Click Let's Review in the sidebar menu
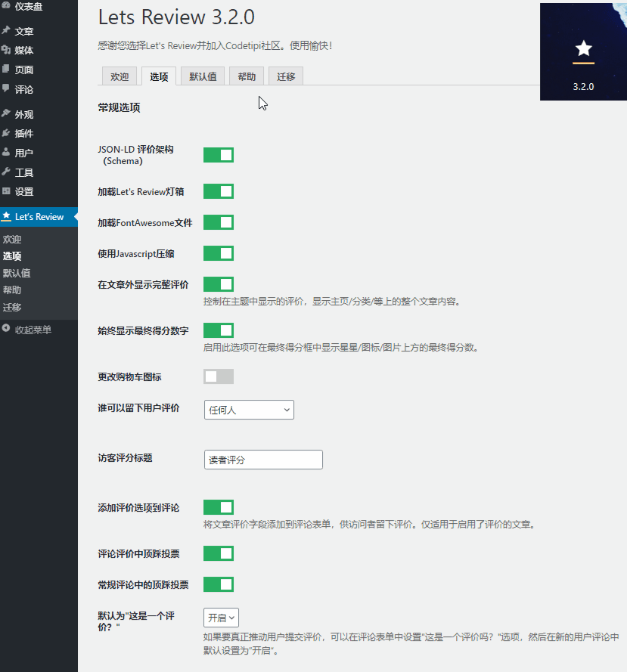627x672 pixels. [x=39, y=216]
